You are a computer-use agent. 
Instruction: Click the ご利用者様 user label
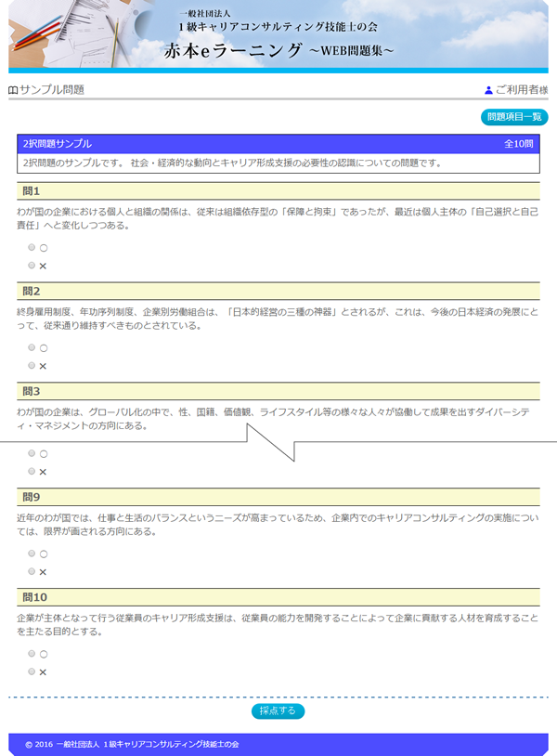[522, 90]
